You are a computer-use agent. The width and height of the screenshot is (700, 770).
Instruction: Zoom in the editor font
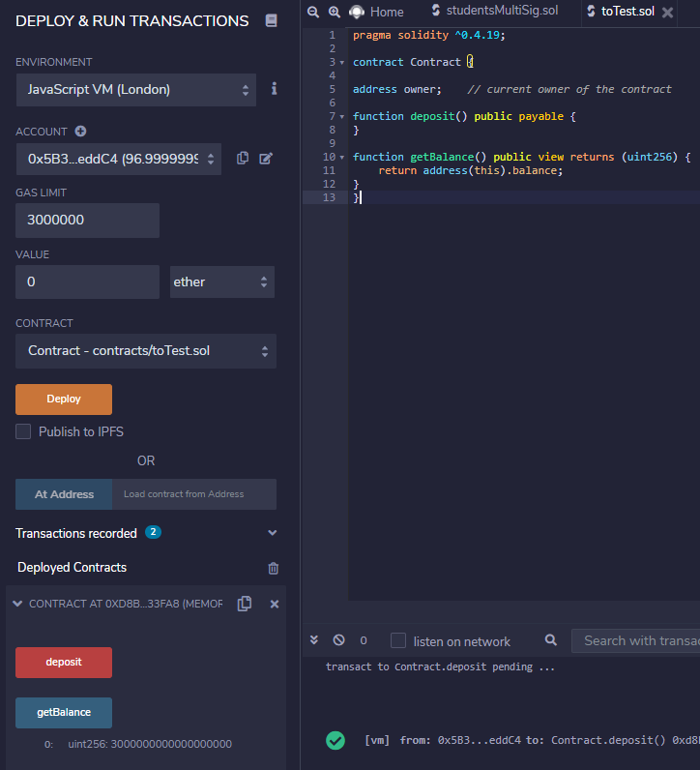point(335,12)
